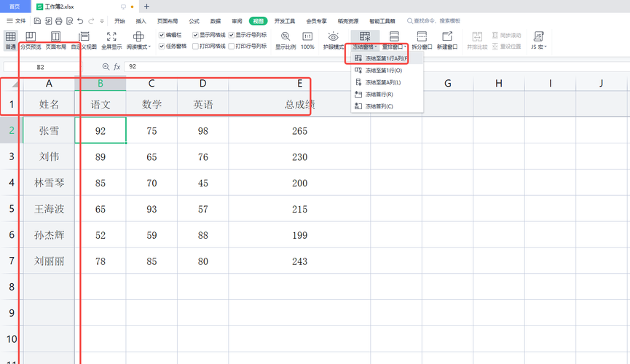Click 拆分窗口 split window

[x=422, y=40]
